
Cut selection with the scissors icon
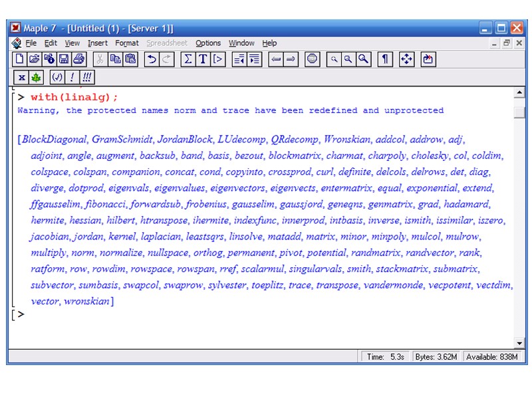(100, 59)
